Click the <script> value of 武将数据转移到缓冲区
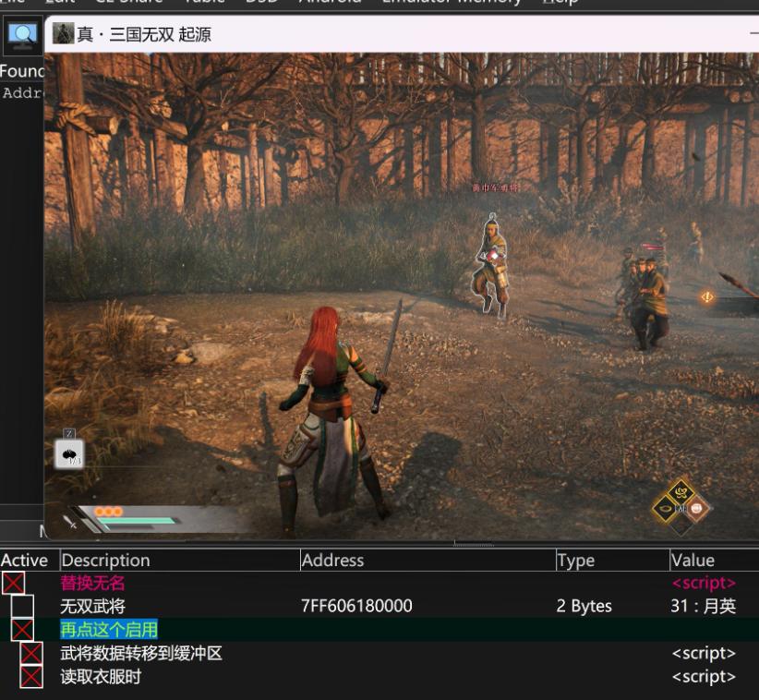The height and width of the screenshot is (700, 759). [704, 653]
